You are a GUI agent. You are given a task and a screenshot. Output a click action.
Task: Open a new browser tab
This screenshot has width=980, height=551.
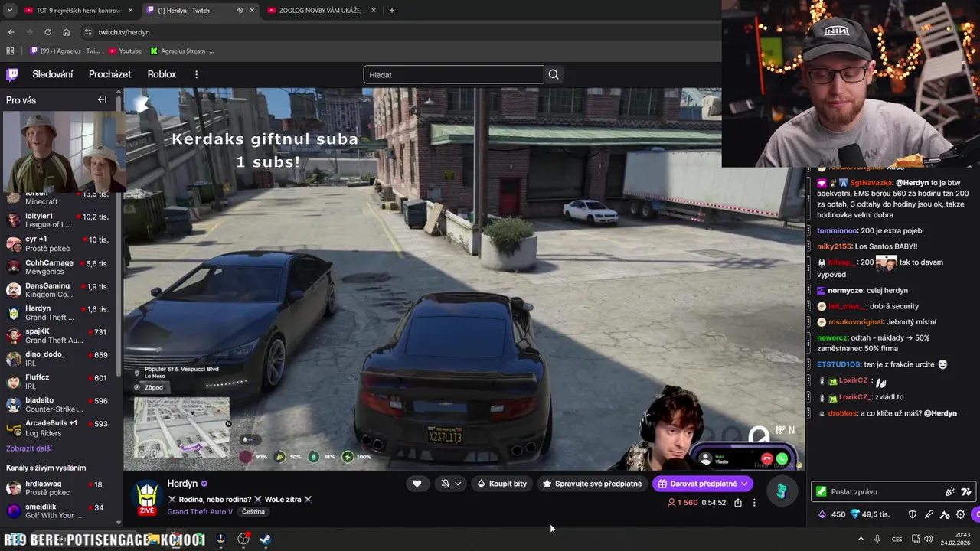392,10
